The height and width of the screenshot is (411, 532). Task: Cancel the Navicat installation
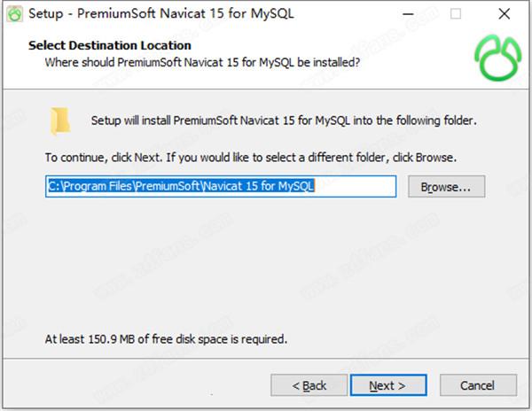(x=478, y=385)
